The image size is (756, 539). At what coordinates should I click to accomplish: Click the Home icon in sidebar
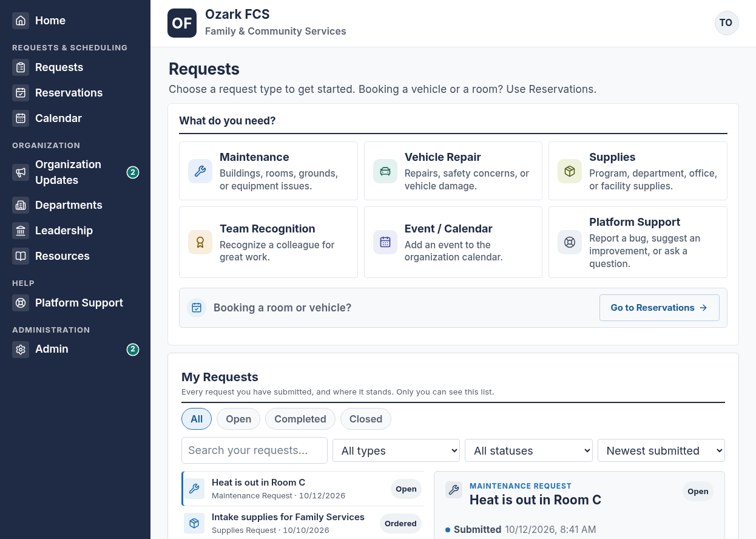[21, 21]
